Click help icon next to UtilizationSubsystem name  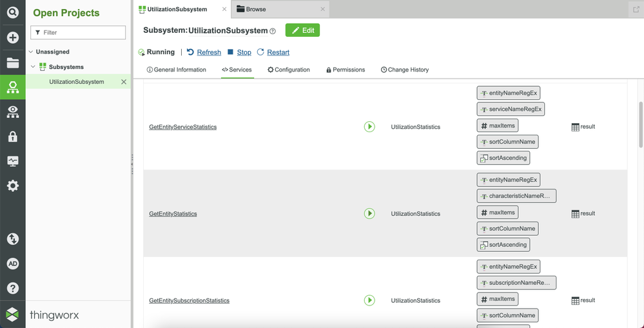tap(273, 31)
